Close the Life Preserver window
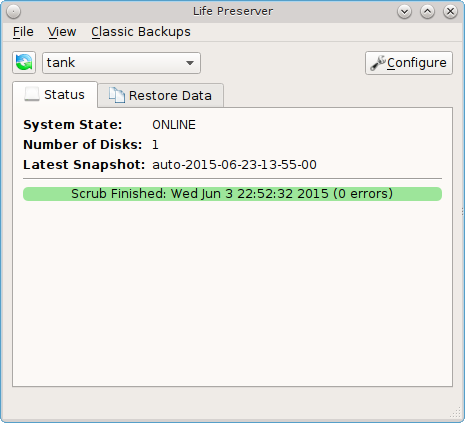This screenshot has height=423, width=465. click(x=450, y=12)
